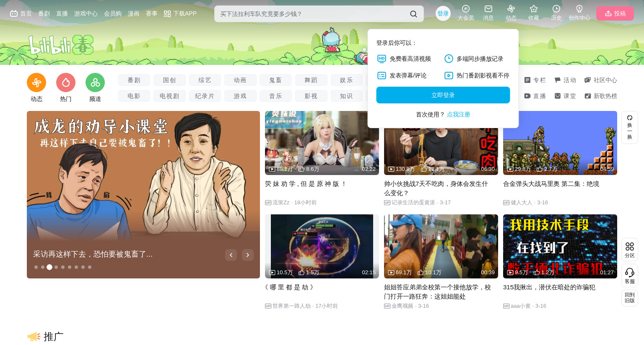Open 帅小伙挑战7天不吃肉 video title
This screenshot has height=345, width=644.
tap(436, 188)
